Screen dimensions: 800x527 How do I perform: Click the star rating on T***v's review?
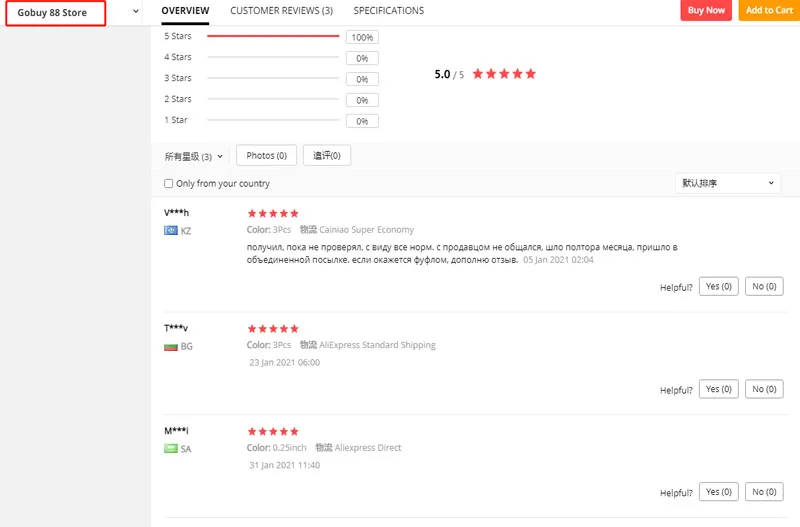click(273, 329)
